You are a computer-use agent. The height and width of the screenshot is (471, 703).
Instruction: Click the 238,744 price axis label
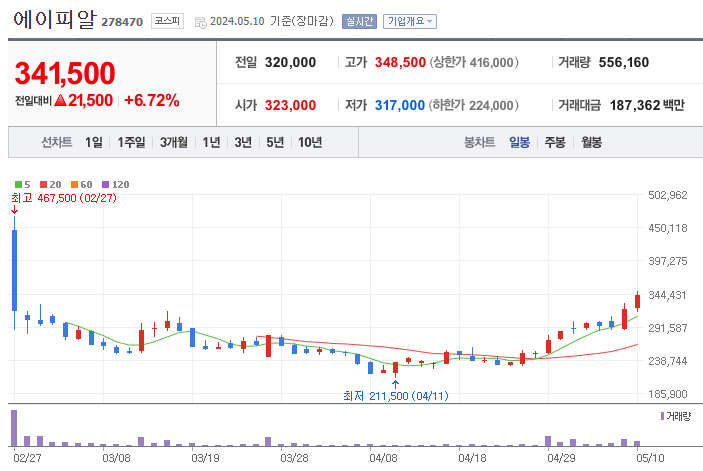(668, 361)
